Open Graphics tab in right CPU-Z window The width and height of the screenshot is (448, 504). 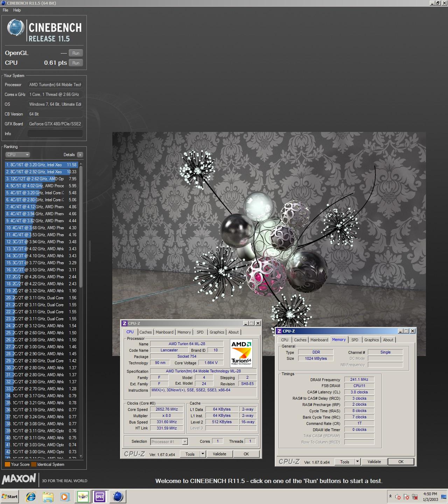click(x=371, y=340)
